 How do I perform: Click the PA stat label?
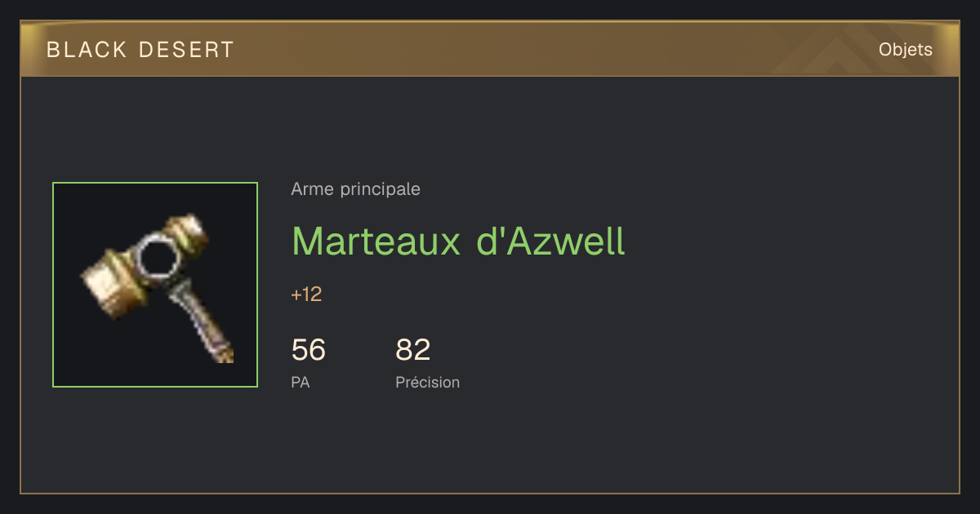300,382
